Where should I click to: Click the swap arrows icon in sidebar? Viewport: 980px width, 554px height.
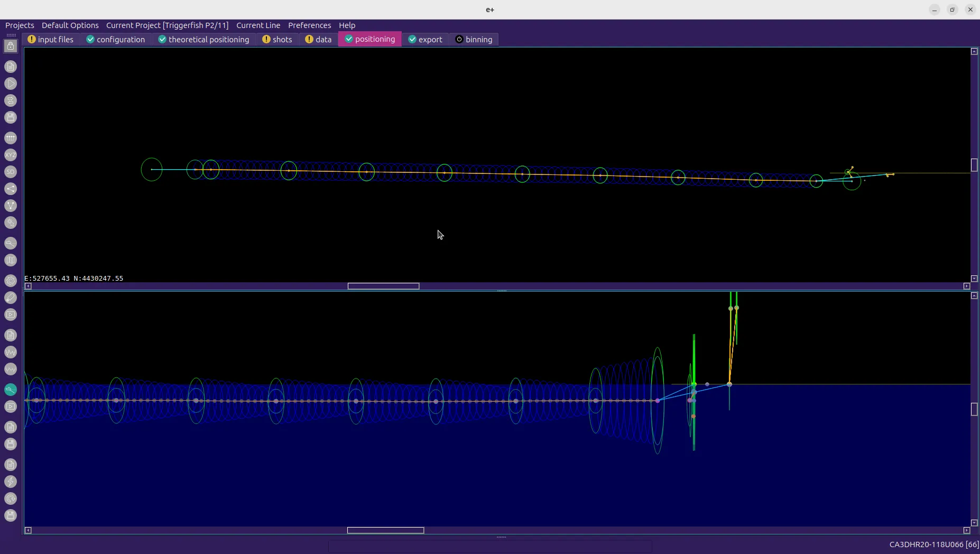pos(11,100)
